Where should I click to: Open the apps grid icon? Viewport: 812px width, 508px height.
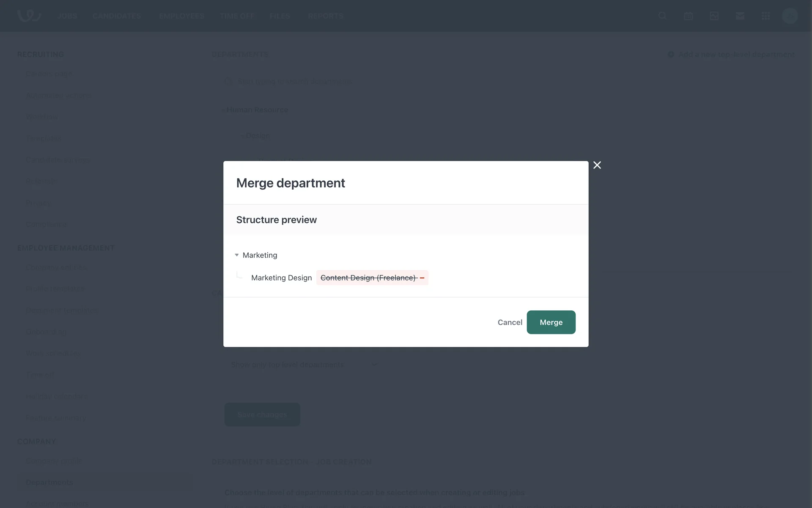coord(765,16)
